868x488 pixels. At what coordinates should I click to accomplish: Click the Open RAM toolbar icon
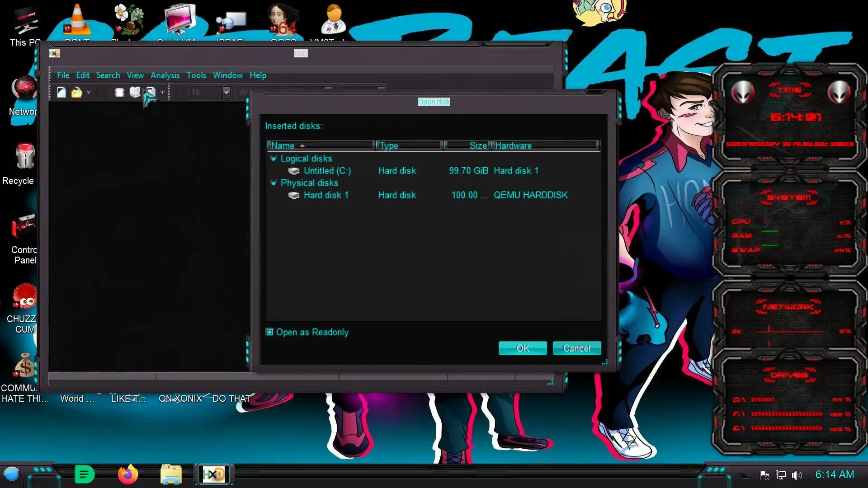(x=119, y=93)
